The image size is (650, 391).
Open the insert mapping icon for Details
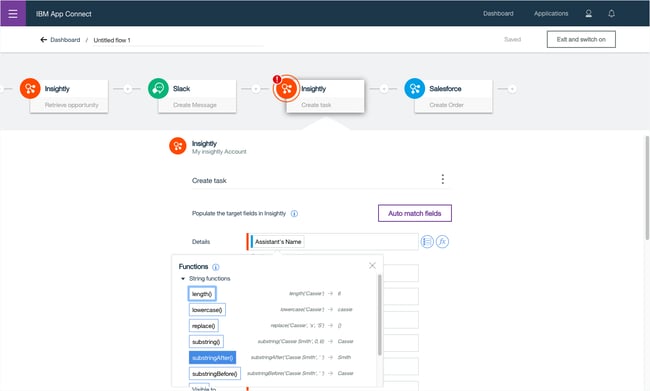coord(427,241)
